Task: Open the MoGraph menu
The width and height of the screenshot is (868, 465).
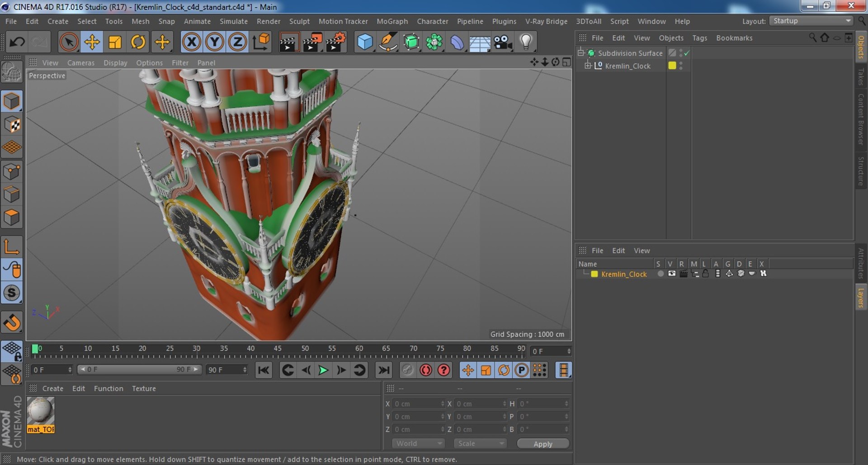Action: click(392, 21)
